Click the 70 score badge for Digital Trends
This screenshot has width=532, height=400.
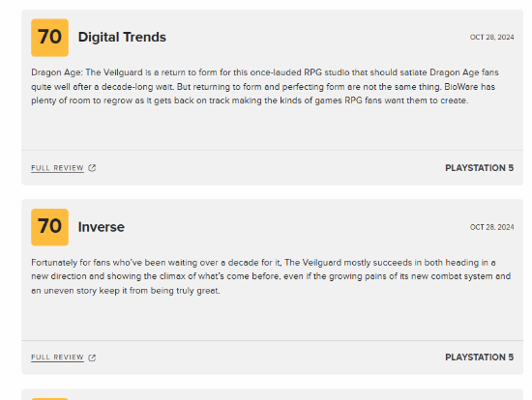[50, 38]
